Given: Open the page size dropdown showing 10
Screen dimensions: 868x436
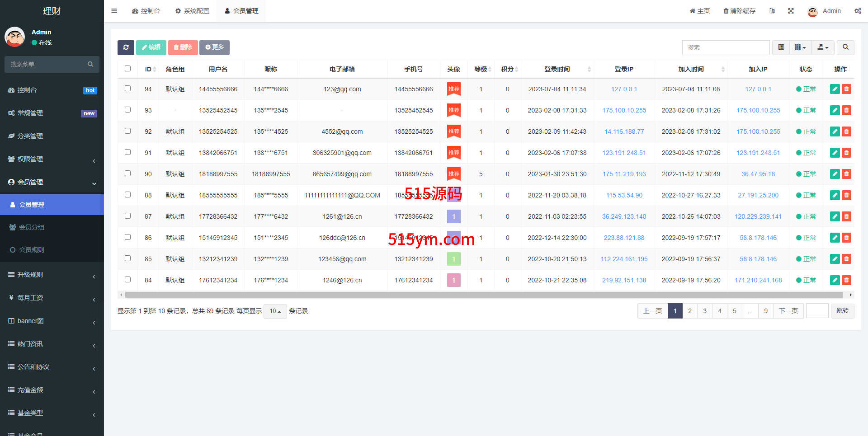Looking at the screenshot, I should [x=275, y=311].
